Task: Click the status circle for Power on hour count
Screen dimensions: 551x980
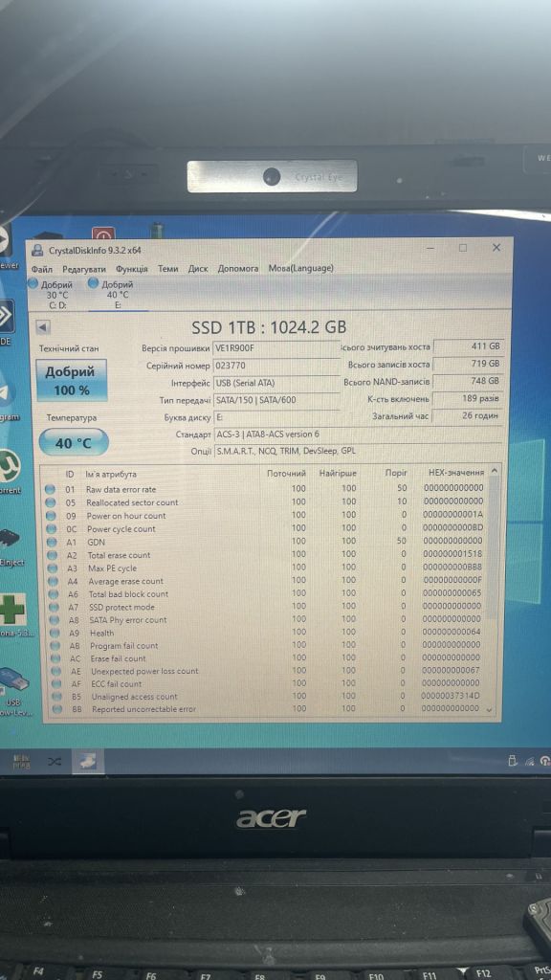Action: (x=51, y=516)
